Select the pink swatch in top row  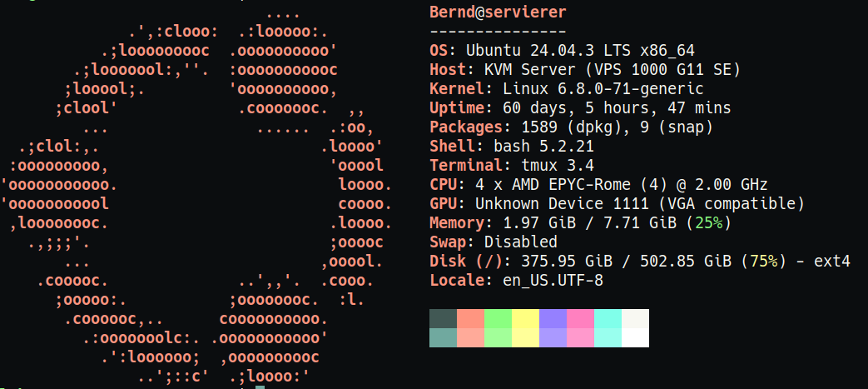(580, 318)
